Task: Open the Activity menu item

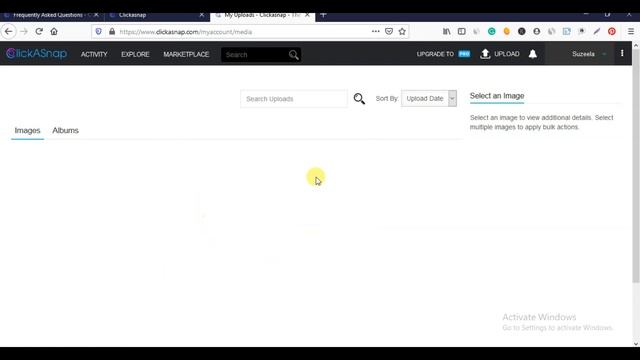Action: pos(94,54)
